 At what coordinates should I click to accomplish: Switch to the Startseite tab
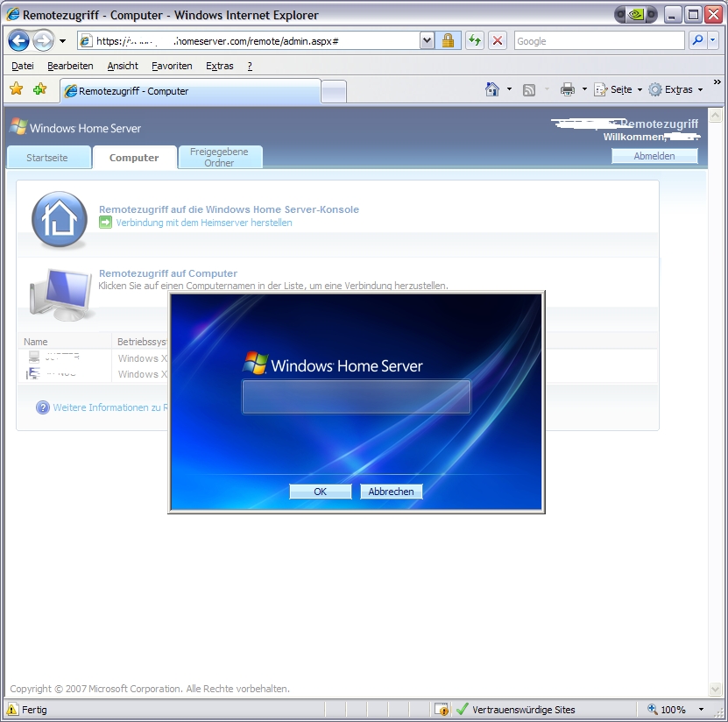point(48,157)
